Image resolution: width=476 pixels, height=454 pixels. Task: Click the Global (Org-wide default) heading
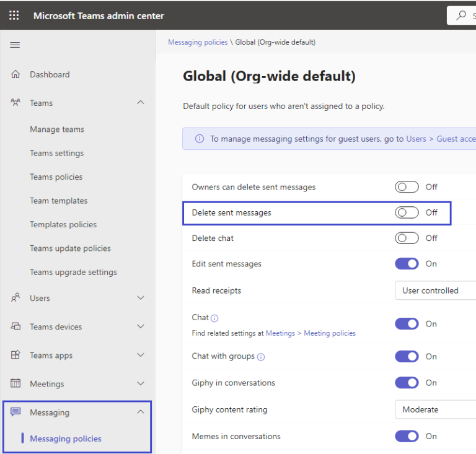pyautogui.click(x=269, y=76)
